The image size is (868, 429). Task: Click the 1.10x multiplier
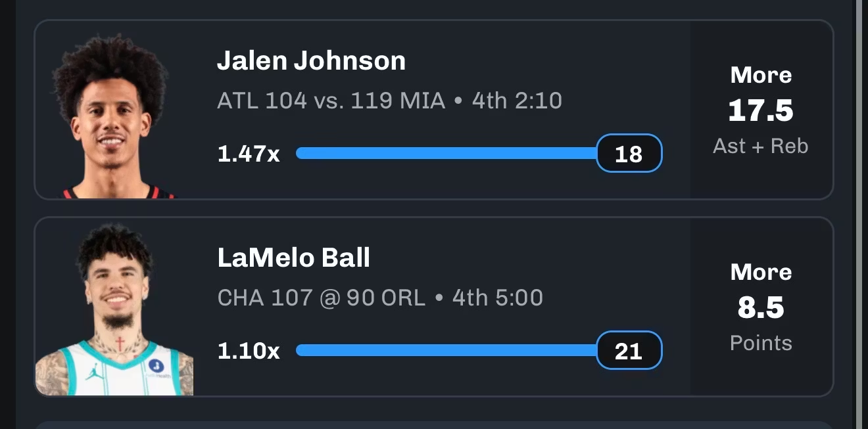[x=249, y=351]
